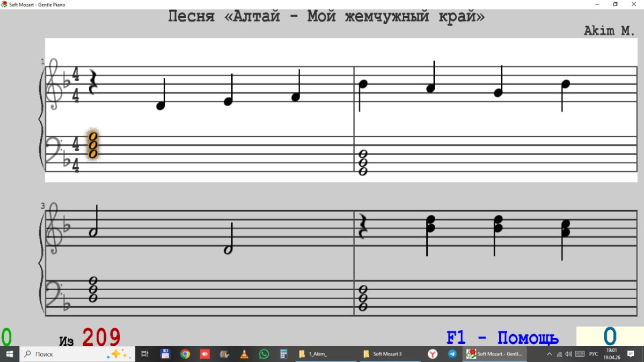Open VLC media player from the taskbar

244,354
